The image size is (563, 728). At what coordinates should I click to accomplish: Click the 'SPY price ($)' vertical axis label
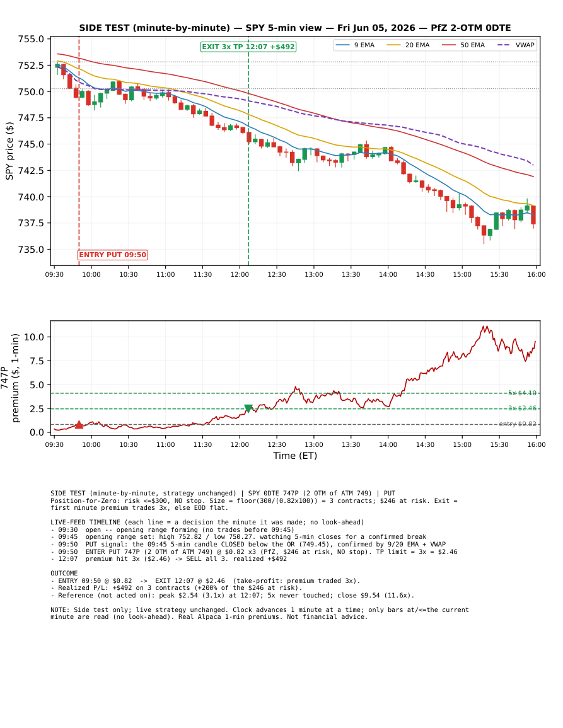tap(9, 151)
